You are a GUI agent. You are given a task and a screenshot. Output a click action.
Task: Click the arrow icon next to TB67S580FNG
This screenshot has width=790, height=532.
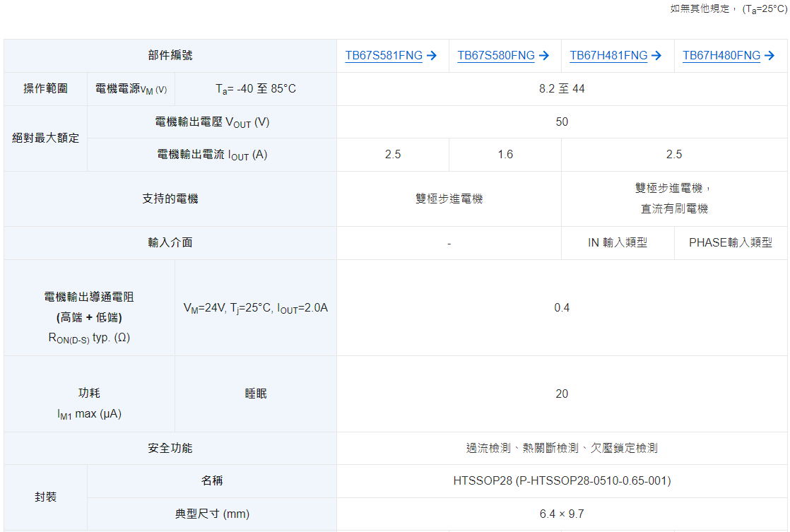(x=544, y=56)
